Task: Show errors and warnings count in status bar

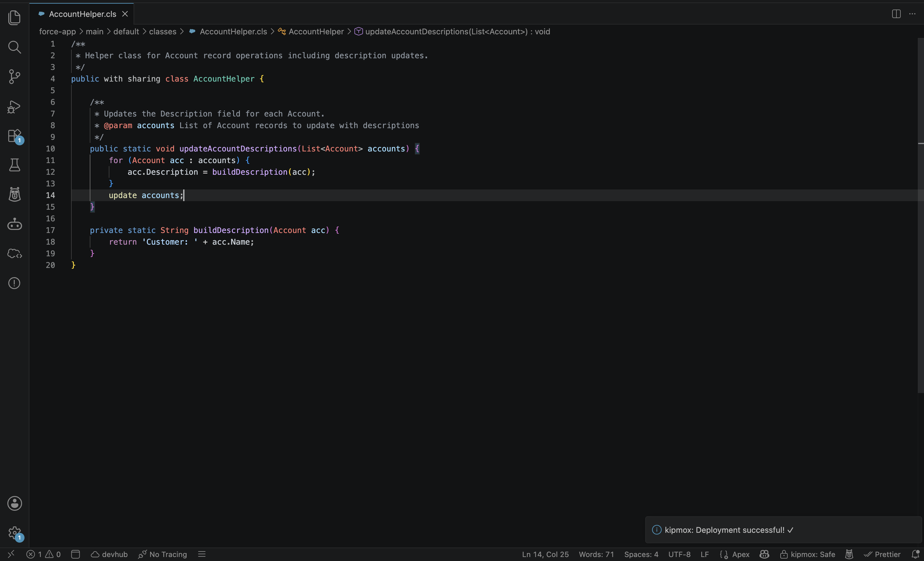Action: point(44,554)
